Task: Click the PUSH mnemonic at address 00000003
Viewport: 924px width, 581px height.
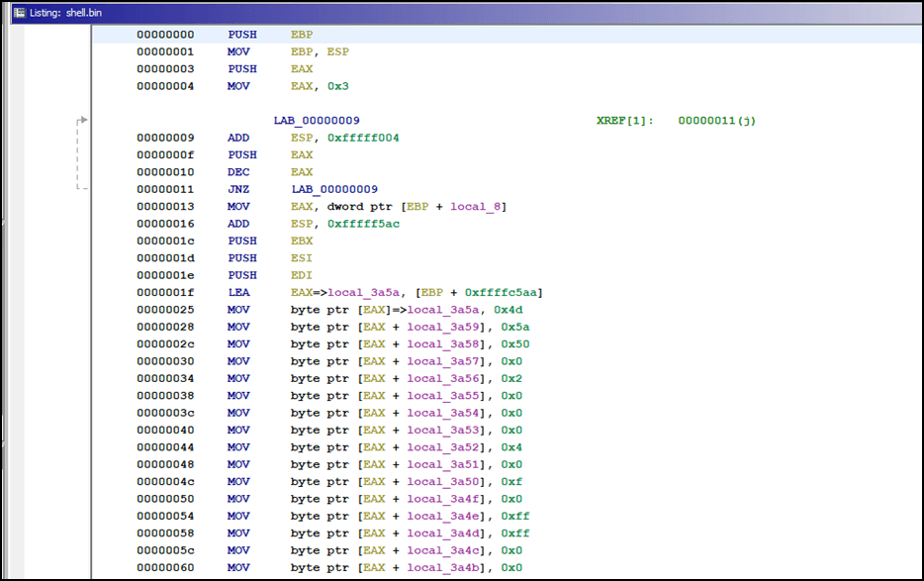Action: coord(241,69)
